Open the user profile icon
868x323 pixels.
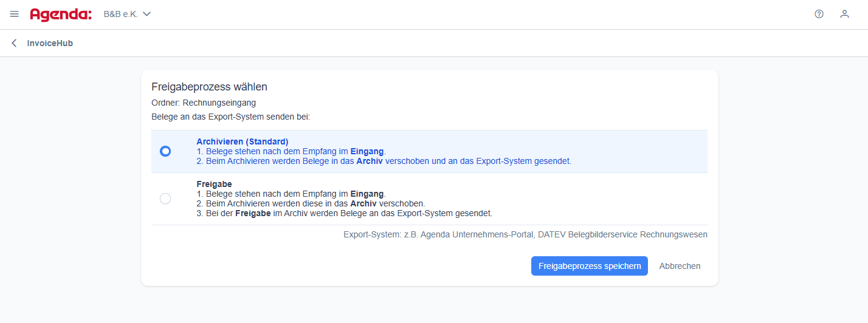(844, 14)
